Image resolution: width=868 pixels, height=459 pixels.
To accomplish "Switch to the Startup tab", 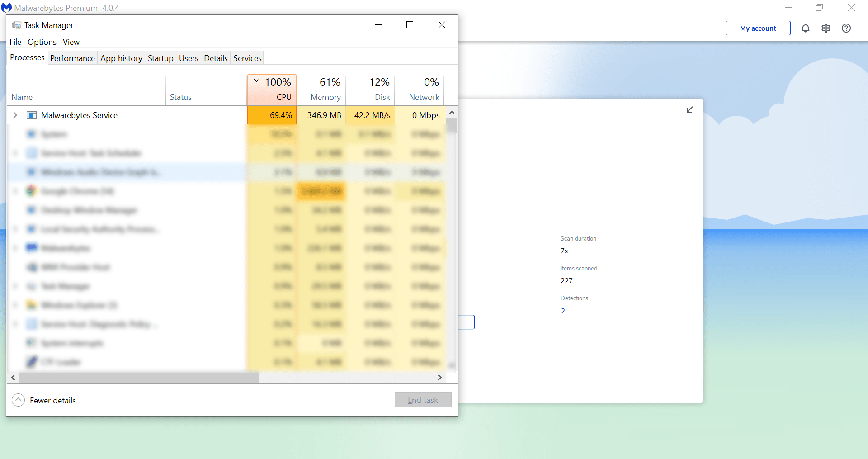I will [x=160, y=58].
